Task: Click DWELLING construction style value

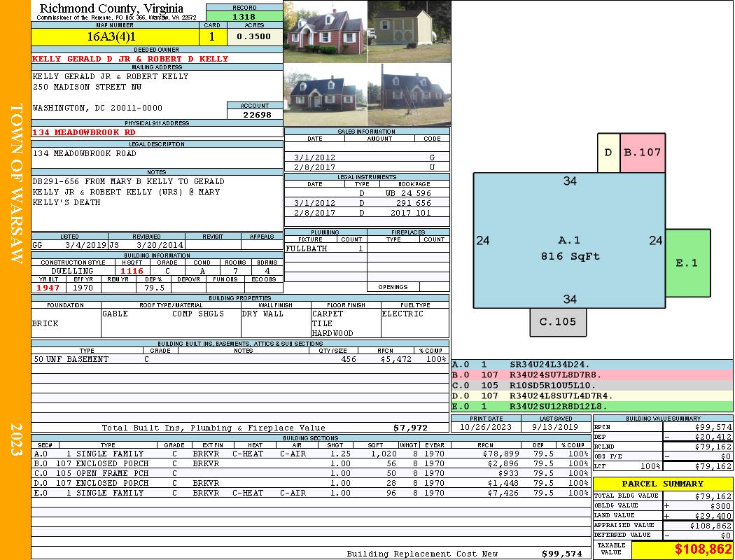Action: coord(72,271)
